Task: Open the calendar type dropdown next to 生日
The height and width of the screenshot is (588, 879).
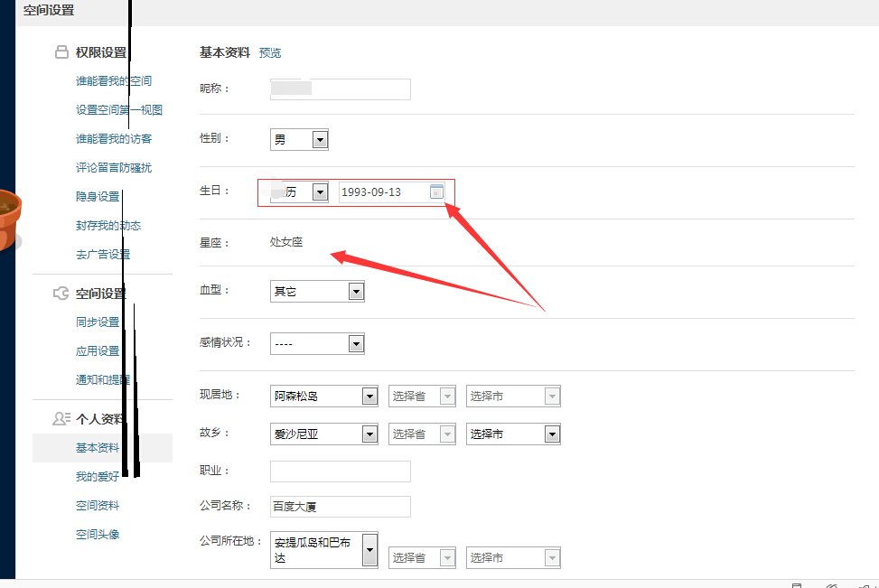Action: (x=320, y=191)
